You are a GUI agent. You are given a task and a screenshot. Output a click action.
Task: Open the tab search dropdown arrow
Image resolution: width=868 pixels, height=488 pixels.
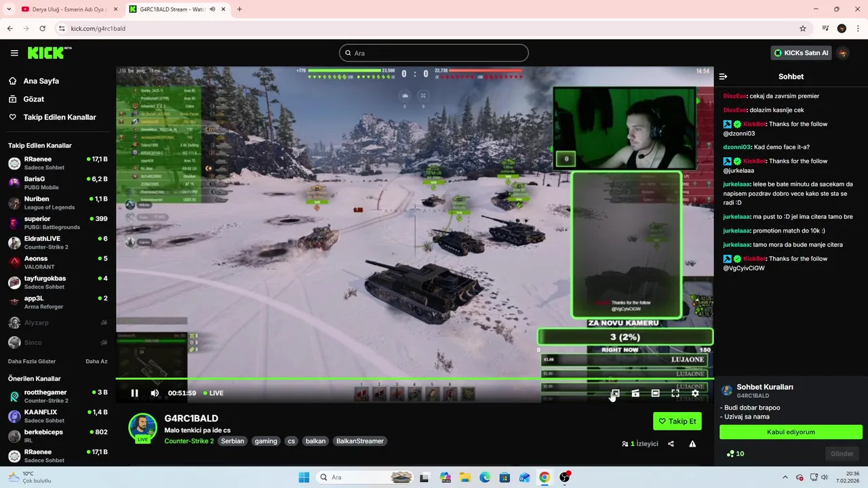(x=9, y=9)
